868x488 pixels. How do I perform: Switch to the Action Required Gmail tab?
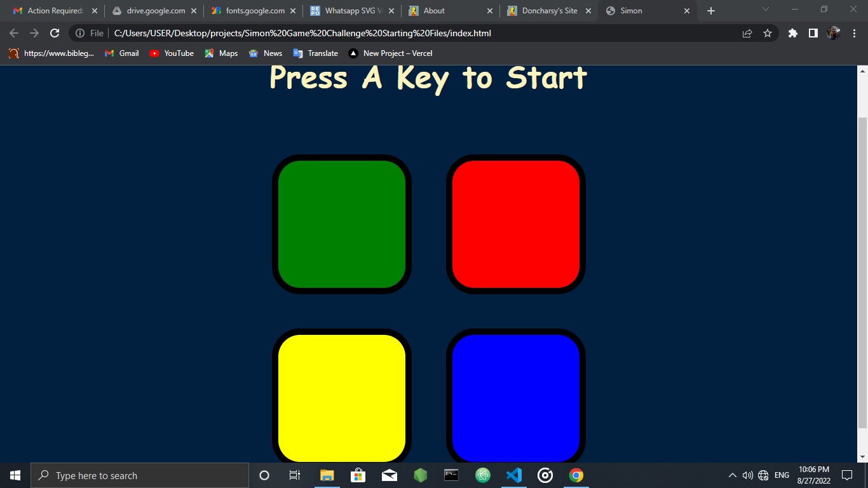(x=55, y=11)
